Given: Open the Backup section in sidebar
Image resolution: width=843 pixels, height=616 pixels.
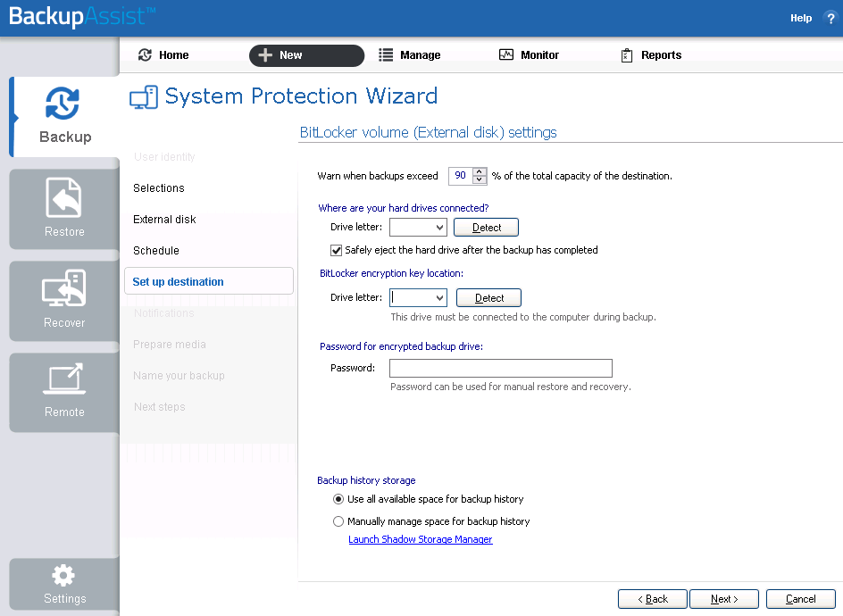Looking at the screenshot, I should tap(64, 117).
